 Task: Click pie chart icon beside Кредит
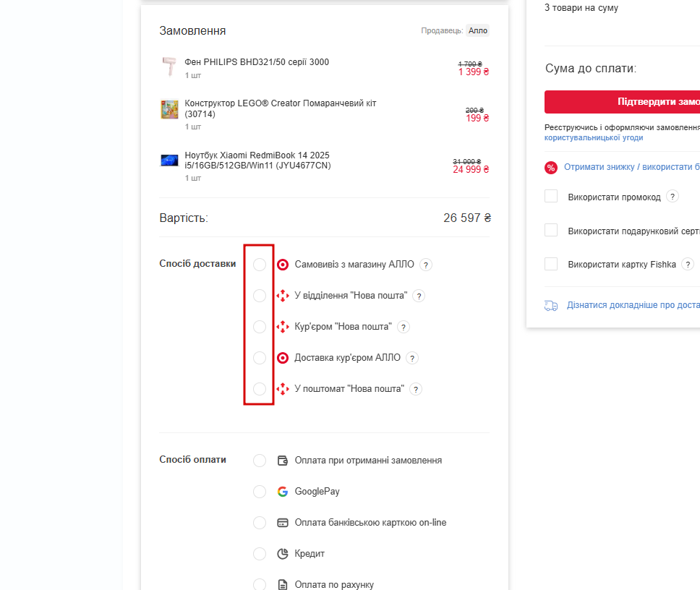point(283,554)
